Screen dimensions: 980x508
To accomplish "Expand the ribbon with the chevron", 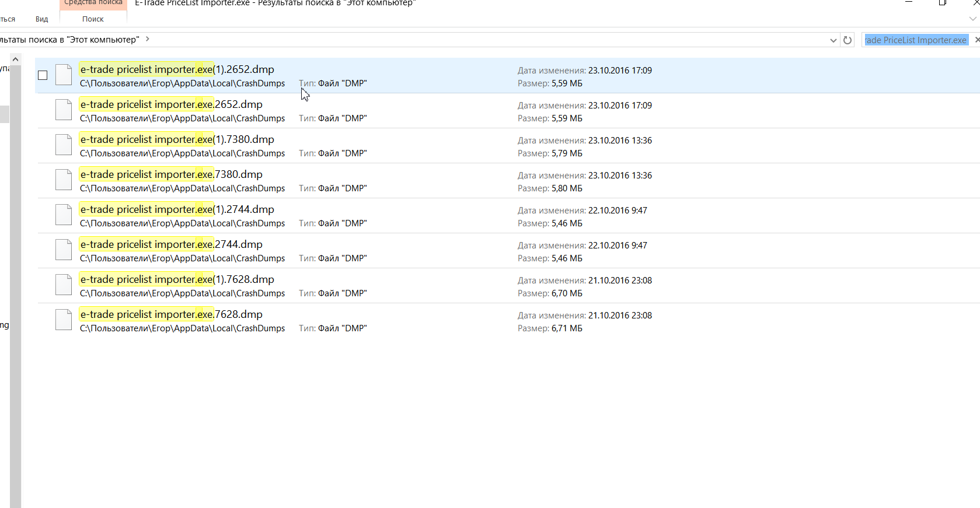I will point(972,19).
